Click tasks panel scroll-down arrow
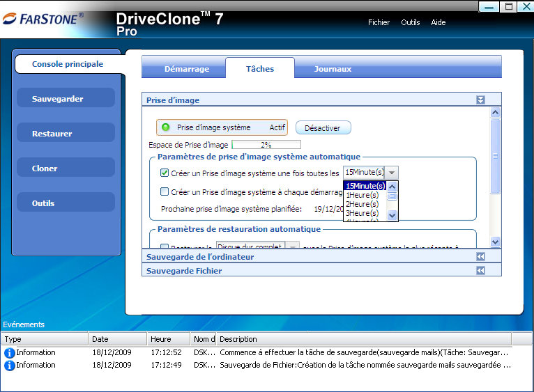Screen dimensions: 534x392 (x=495, y=242)
